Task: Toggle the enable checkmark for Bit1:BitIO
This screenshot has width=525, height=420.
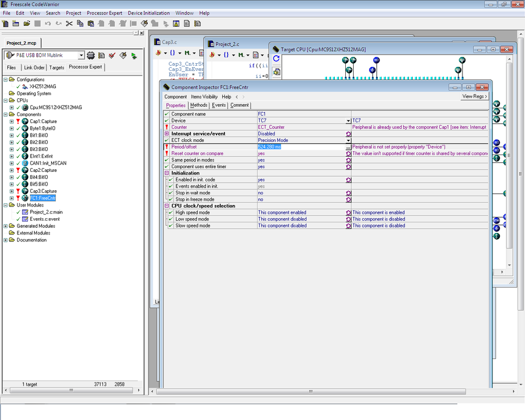Action: pos(18,135)
